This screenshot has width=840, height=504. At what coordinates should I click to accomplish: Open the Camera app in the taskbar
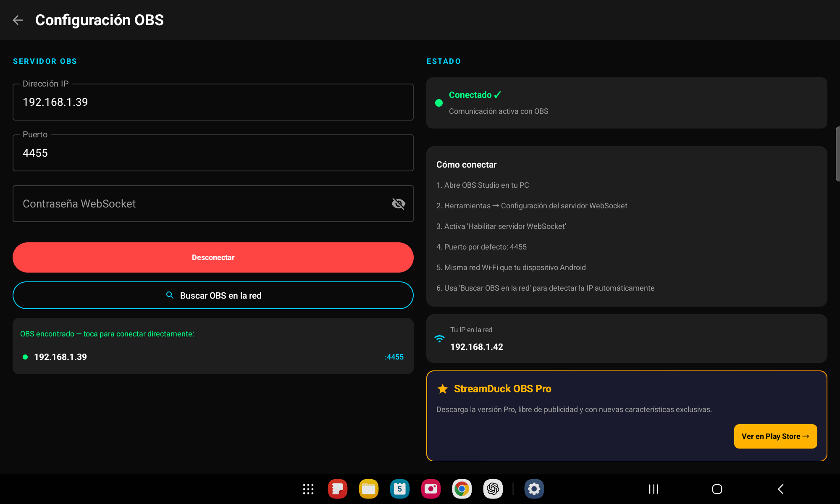[430, 489]
